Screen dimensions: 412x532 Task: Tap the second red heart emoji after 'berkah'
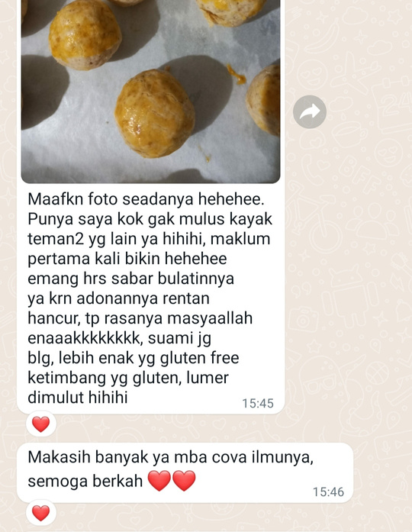click(184, 481)
